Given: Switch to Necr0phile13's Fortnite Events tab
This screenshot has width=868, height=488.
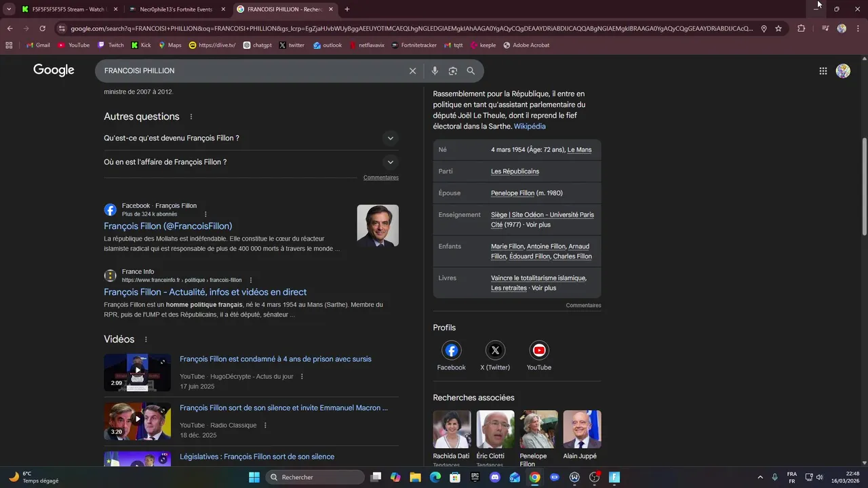Looking at the screenshot, I should coord(176,9).
